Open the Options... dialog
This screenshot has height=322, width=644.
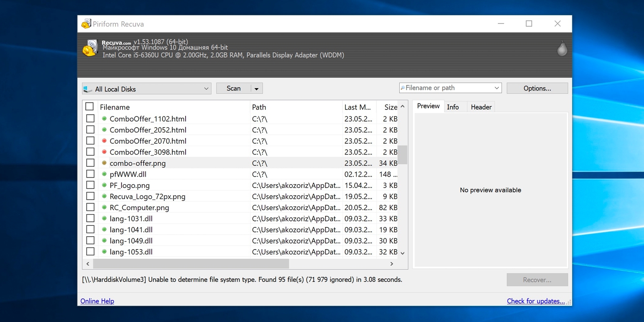pos(537,88)
